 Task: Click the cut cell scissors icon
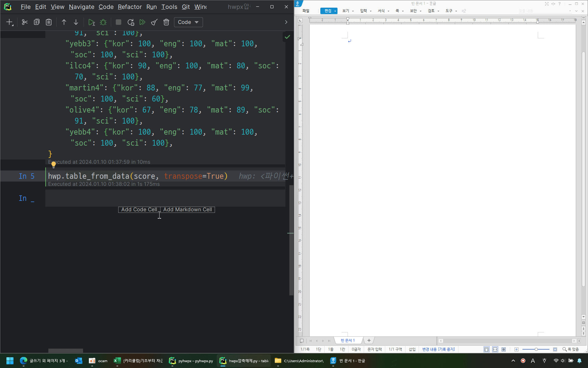[24, 22]
